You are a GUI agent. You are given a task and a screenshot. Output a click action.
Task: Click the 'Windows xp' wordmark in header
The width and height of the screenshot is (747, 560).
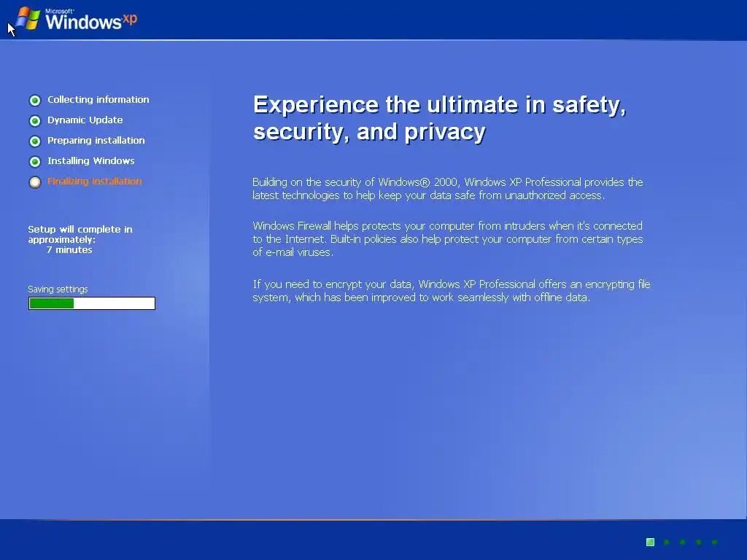tap(91, 20)
